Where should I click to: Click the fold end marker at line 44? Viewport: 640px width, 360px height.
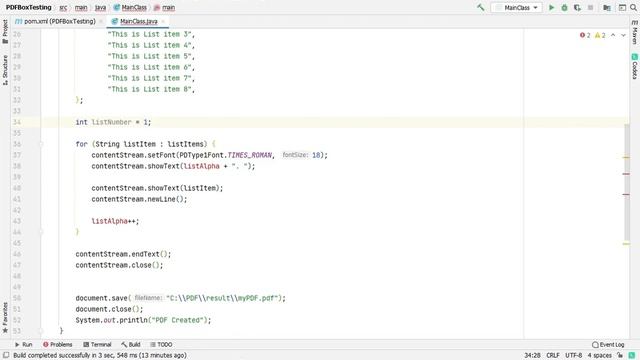pos(41,232)
